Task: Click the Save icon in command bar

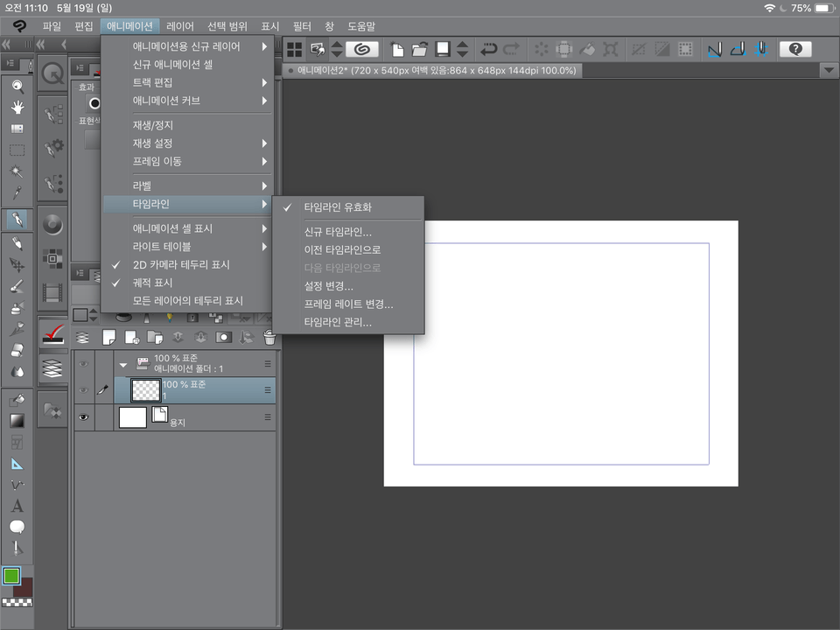Action: (x=444, y=50)
